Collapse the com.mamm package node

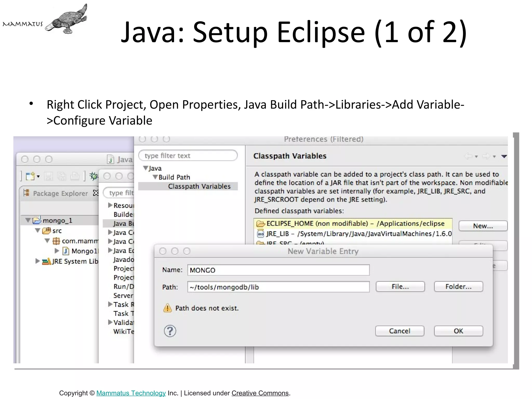(47, 241)
